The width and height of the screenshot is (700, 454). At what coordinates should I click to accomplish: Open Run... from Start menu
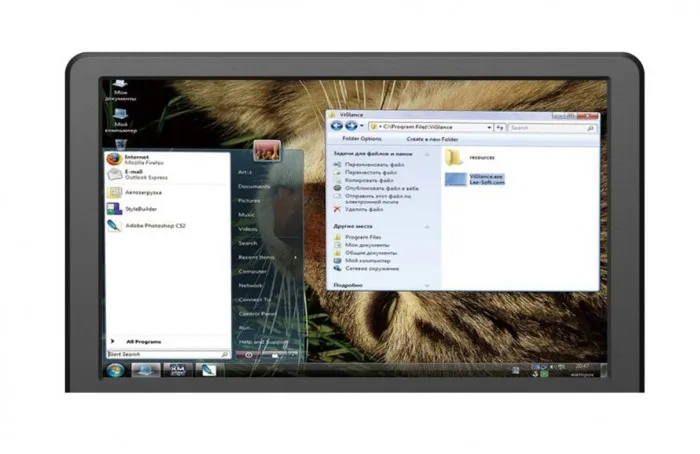pos(246,328)
